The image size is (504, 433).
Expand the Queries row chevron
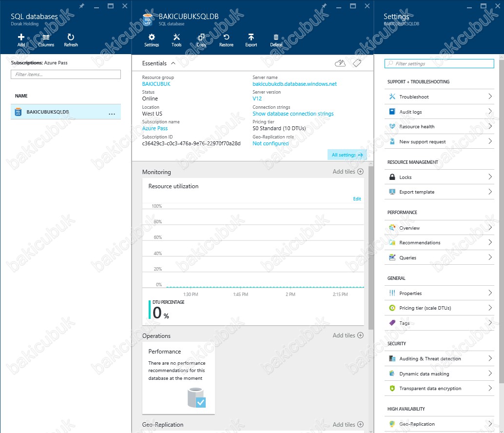[490, 257]
